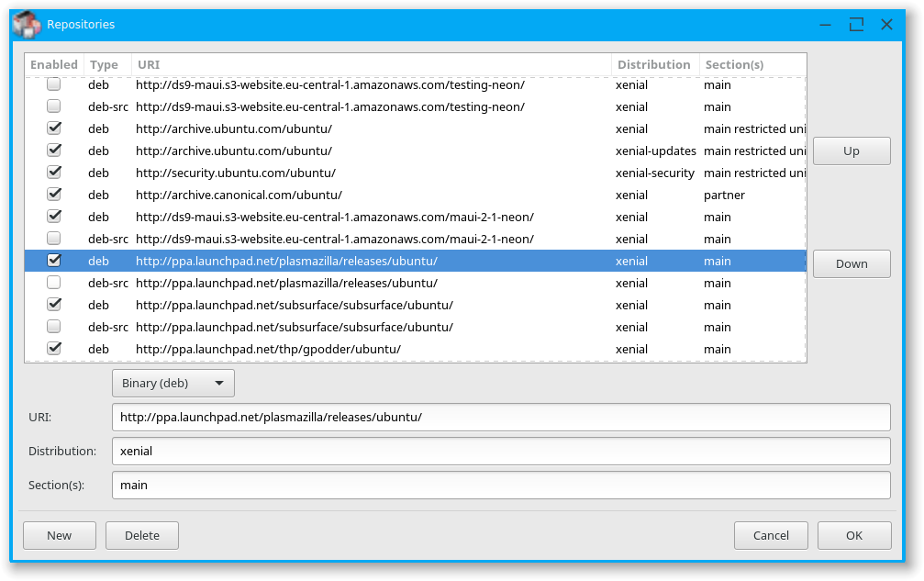Viewport: 924px width, 581px height.
Task: Delete the selected repository
Action: (141, 536)
